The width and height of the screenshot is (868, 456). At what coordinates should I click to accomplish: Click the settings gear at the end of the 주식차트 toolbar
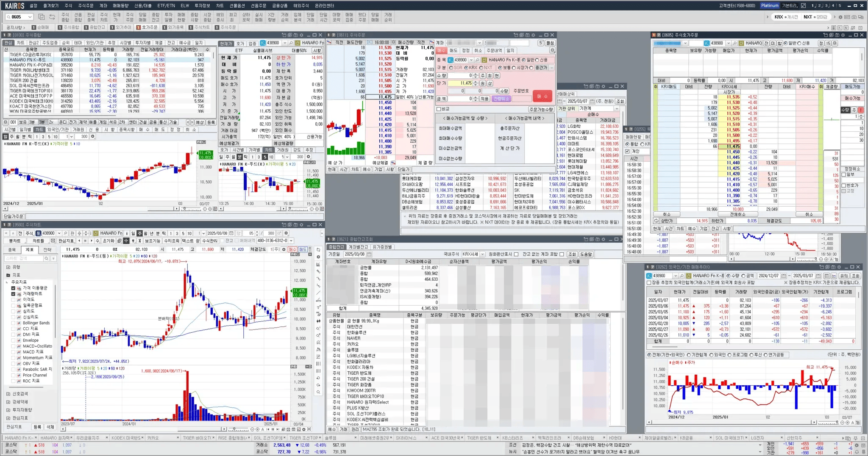point(286,233)
